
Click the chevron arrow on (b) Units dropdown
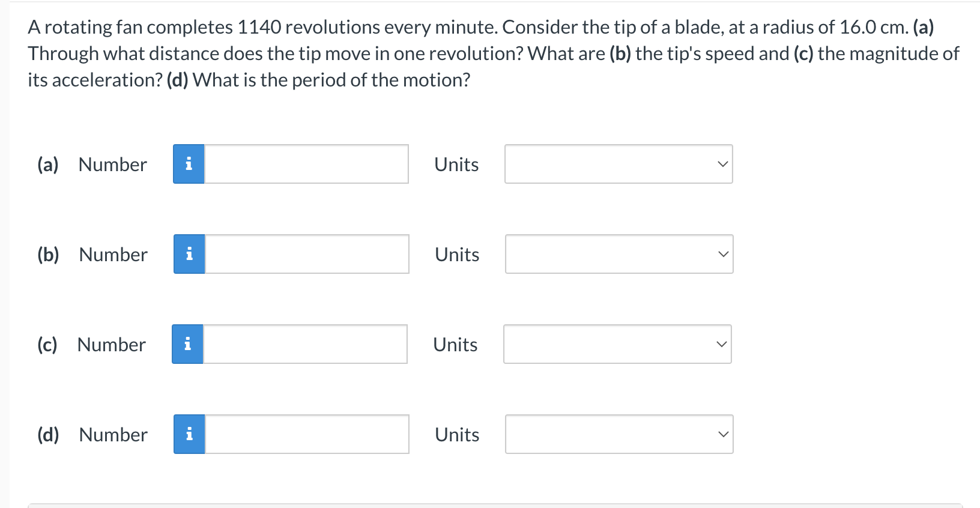[x=724, y=254]
